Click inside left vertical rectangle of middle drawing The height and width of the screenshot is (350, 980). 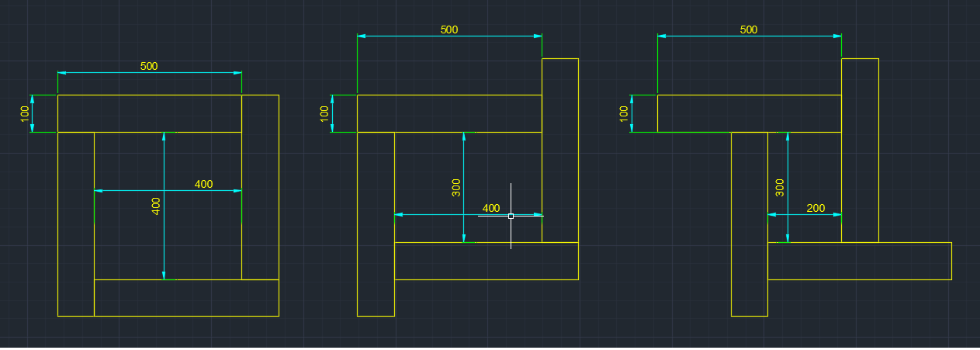[x=376, y=225]
